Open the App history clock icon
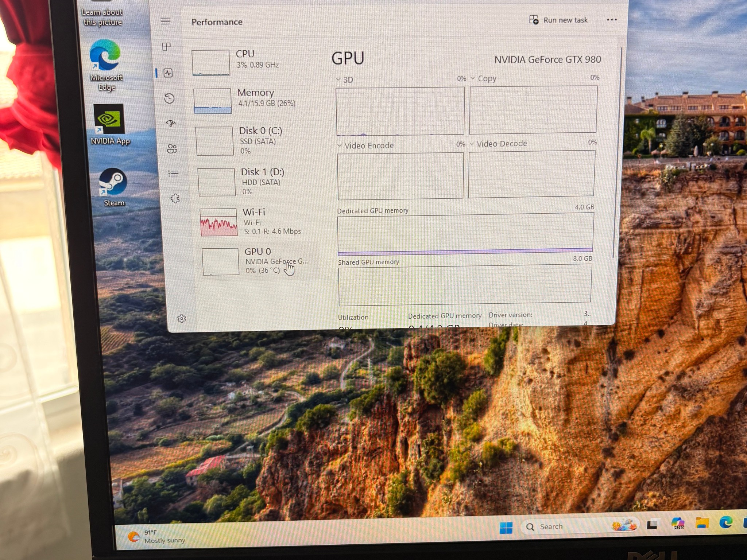The image size is (747, 560). click(x=169, y=98)
